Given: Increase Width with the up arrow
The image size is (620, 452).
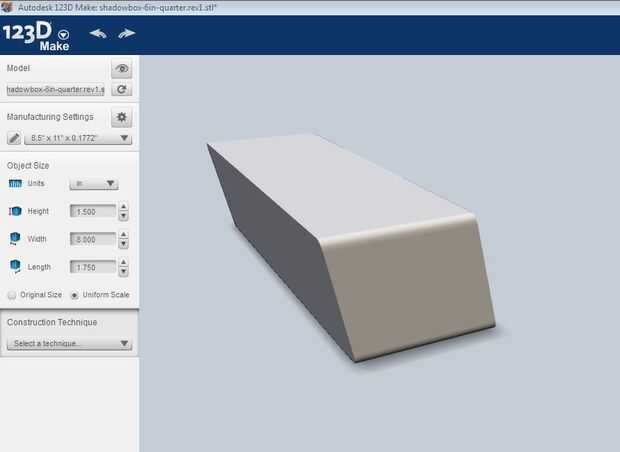Looking at the screenshot, I should coord(123,235).
